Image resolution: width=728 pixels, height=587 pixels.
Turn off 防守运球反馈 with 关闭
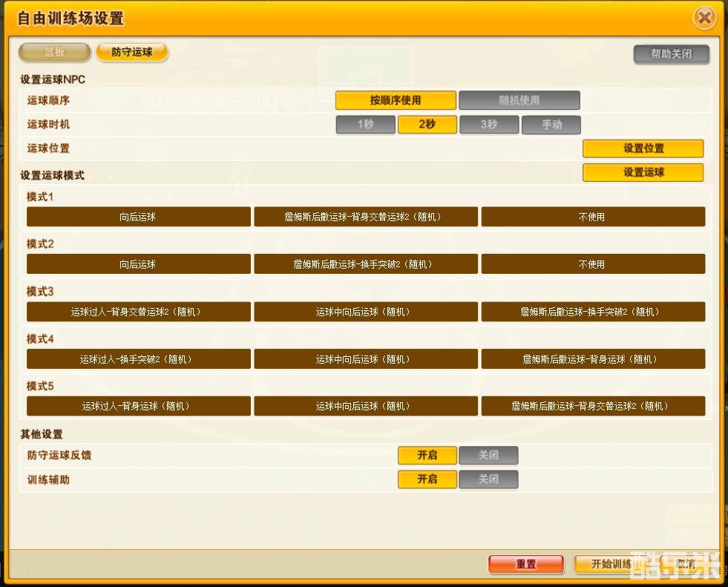point(488,455)
